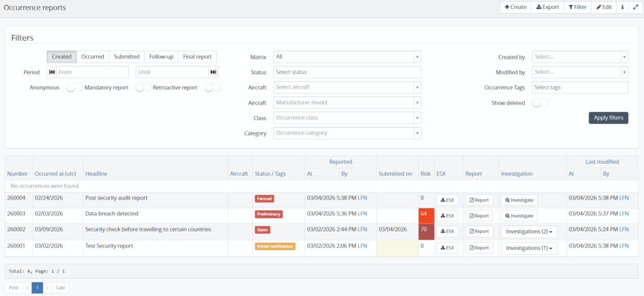The height and width of the screenshot is (296, 644).
Task: Turn on Show deleted switch
Action: pyautogui.click(x=540, y=103)
